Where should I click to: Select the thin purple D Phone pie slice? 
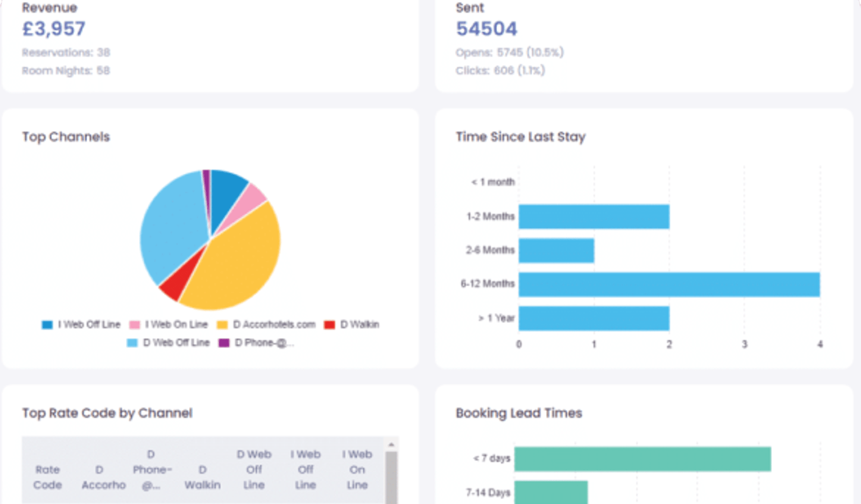(206, 186)
